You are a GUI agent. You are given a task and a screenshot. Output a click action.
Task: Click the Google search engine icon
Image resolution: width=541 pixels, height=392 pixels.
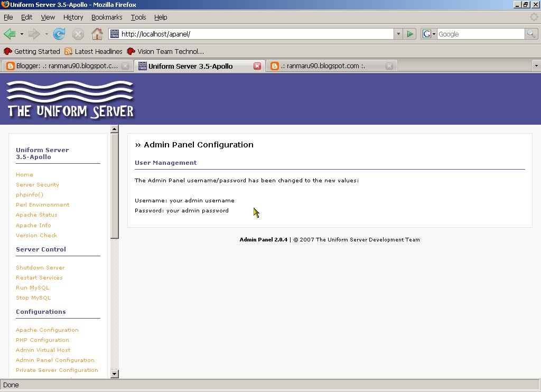(427, 34)
